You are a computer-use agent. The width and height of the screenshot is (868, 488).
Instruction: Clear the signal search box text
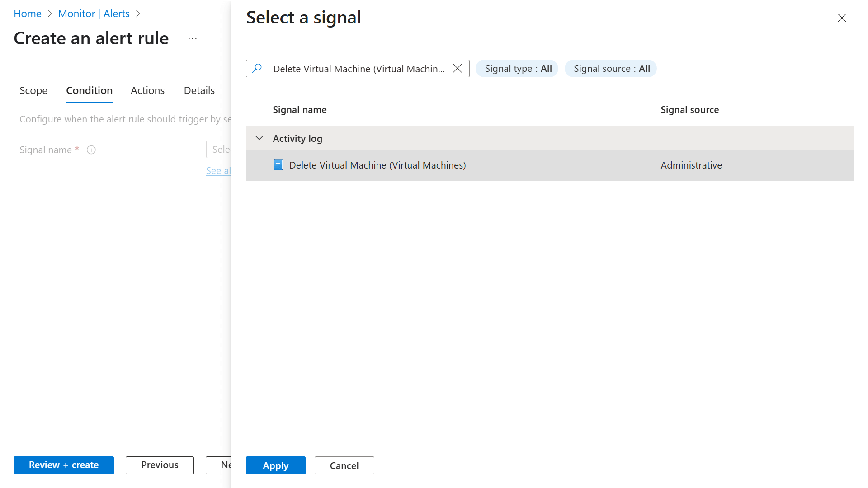point(458,68)
